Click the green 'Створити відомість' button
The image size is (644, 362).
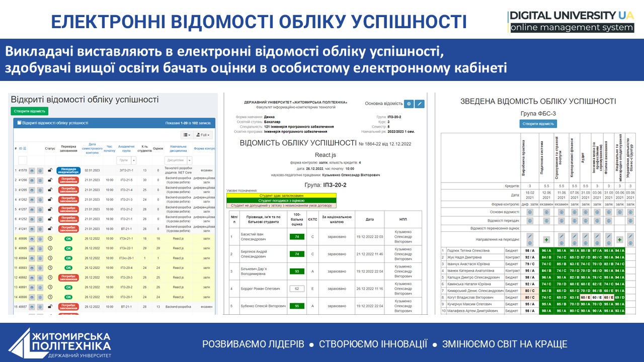30,111
